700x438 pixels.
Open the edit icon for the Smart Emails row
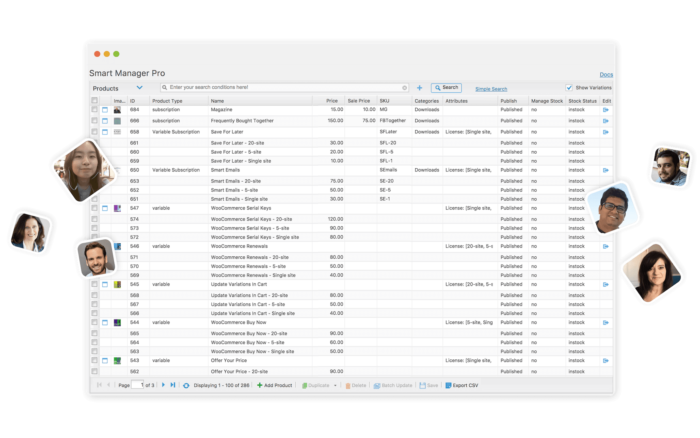[x=605, y=170]
